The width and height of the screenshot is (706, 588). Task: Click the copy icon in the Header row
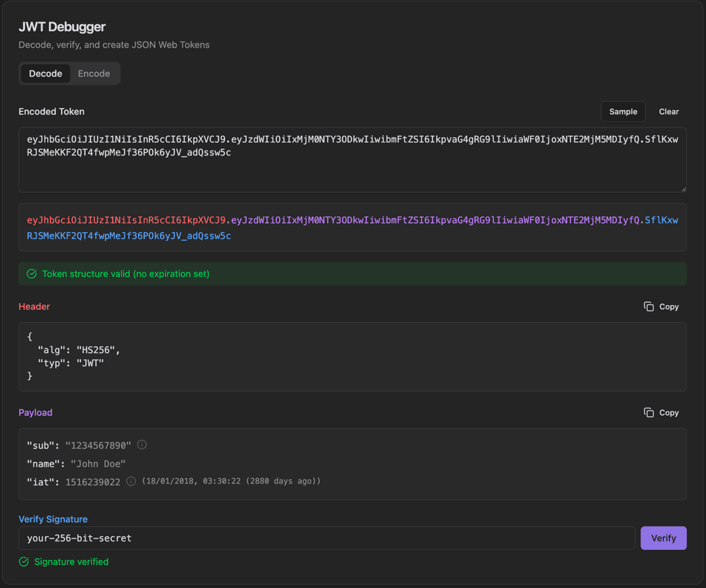648,306
